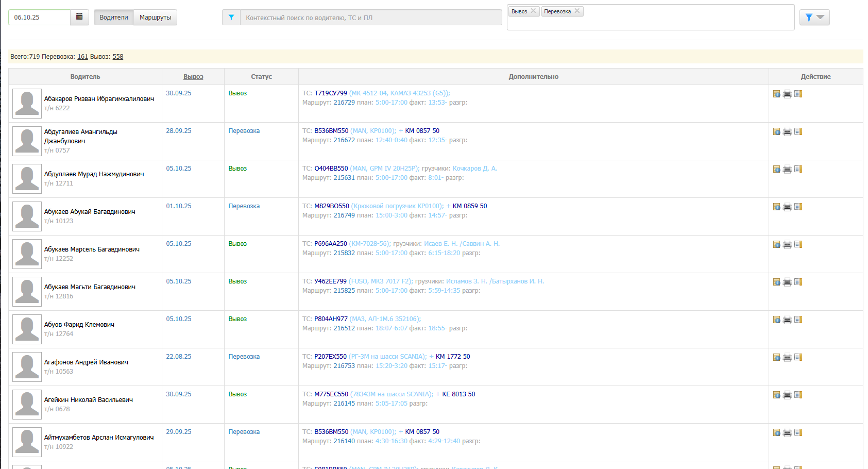Click the filter icon beside search field
Viewport: 868px width, 469px height.
pyautogui.click(x=231, y=18)
